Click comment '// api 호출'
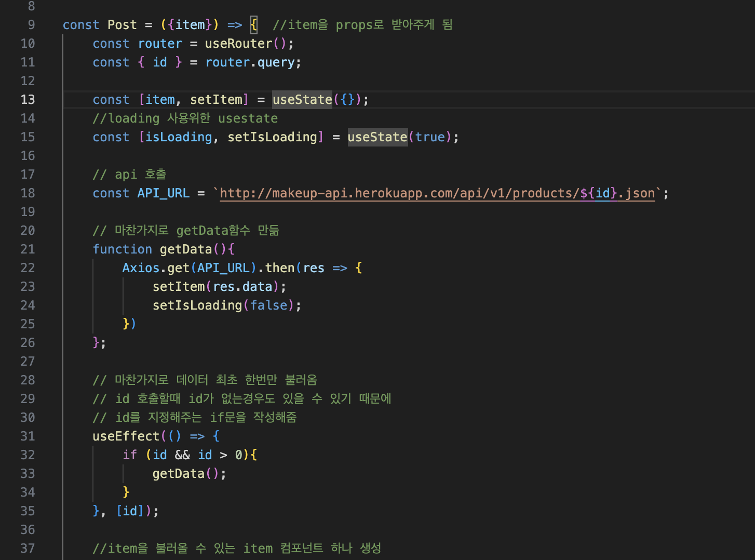 click(x=129, y=175)
